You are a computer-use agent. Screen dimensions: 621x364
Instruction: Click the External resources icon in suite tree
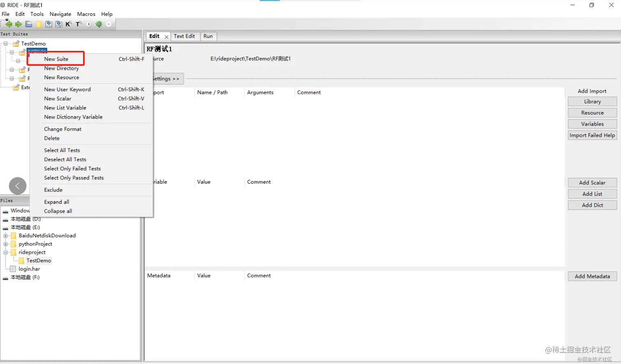coord(16,87)
